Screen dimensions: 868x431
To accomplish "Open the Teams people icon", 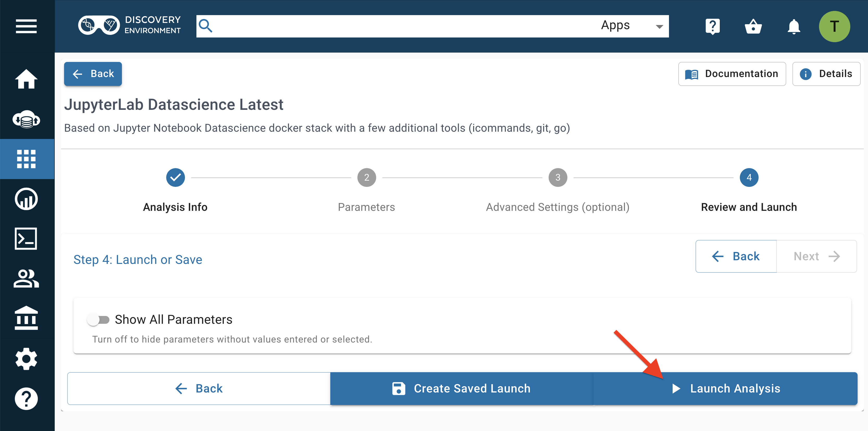I will (26, 279).
